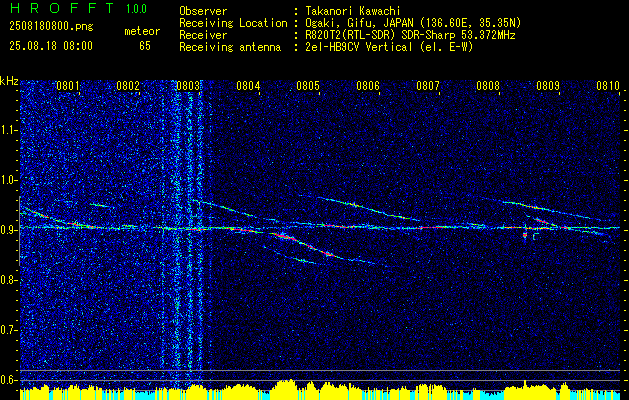Click receiver R820T2(RTL-SDR) SDR-Sharp 53.372MHz
Image resolution: width=629 pixels, height=400 pixels.
coord(410,35)
